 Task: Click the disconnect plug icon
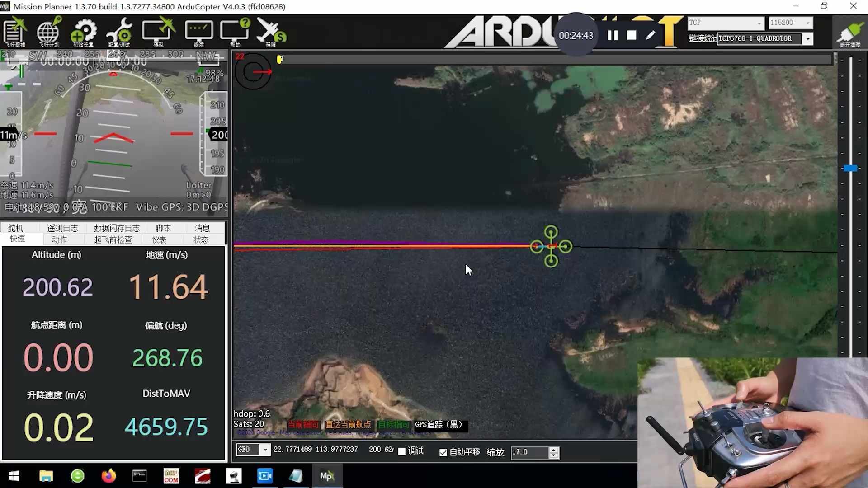[850, 33]
